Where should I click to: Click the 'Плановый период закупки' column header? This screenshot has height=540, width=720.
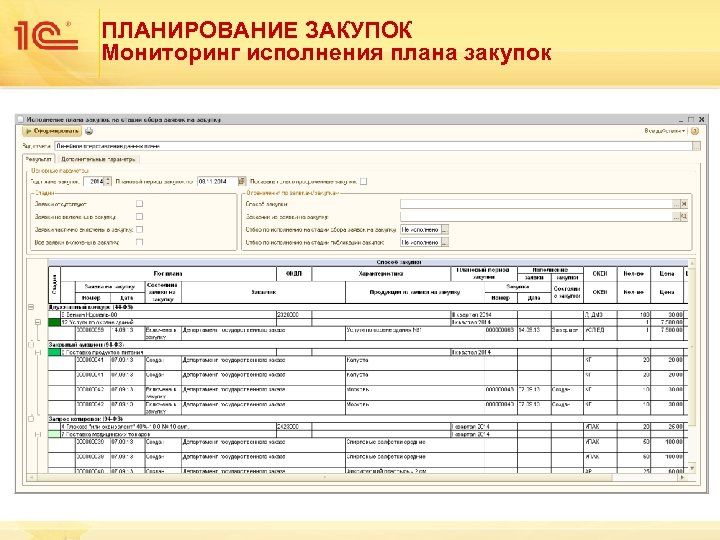[x=484, y=274]
